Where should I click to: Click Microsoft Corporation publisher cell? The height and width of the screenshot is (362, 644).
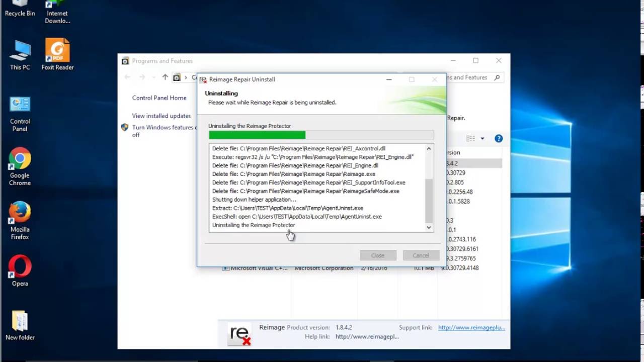click(x=324, y=268)
